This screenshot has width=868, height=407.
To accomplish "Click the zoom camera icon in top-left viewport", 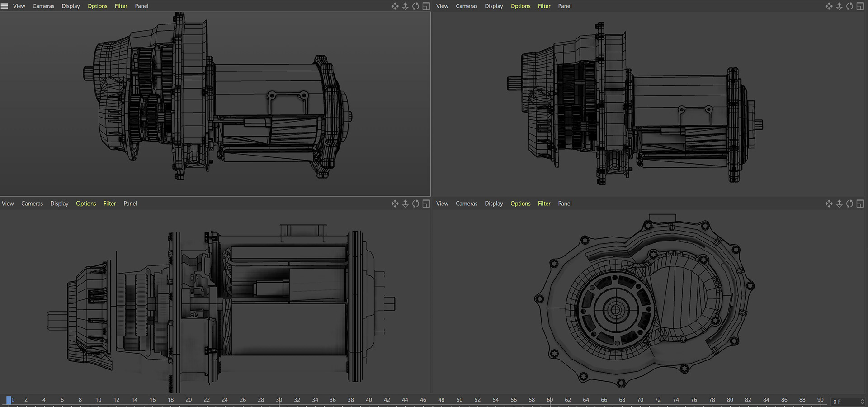I will tap(405, 6).
